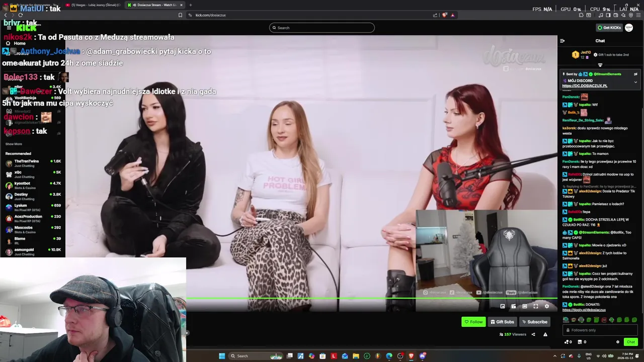Report the stream with warning triangle icon

point(545,334)
